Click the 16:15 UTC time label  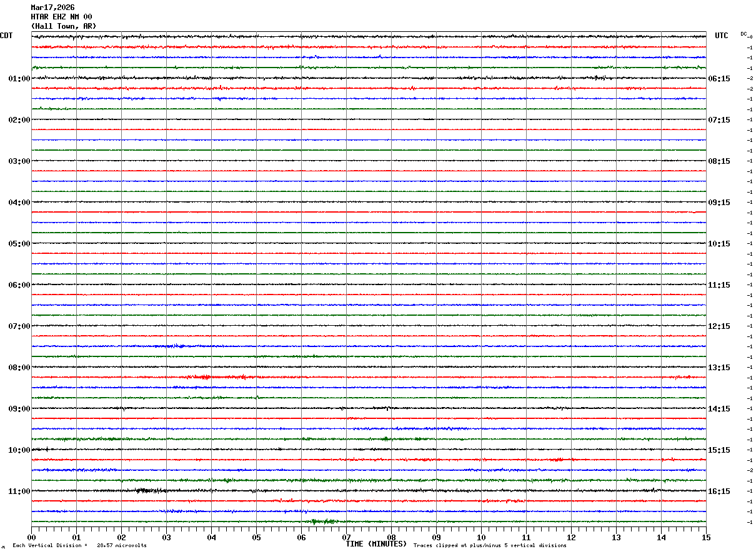coord(719,491)
